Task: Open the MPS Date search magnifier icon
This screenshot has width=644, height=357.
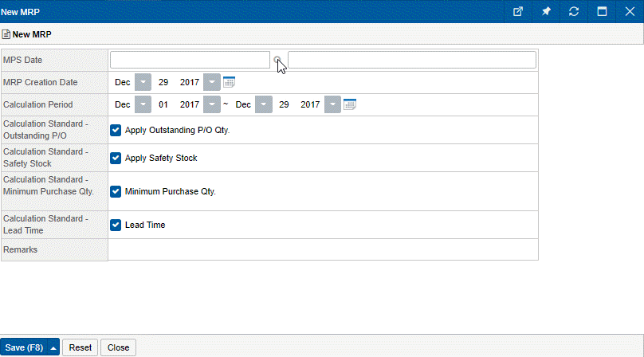Action: (x=277, y=60)
